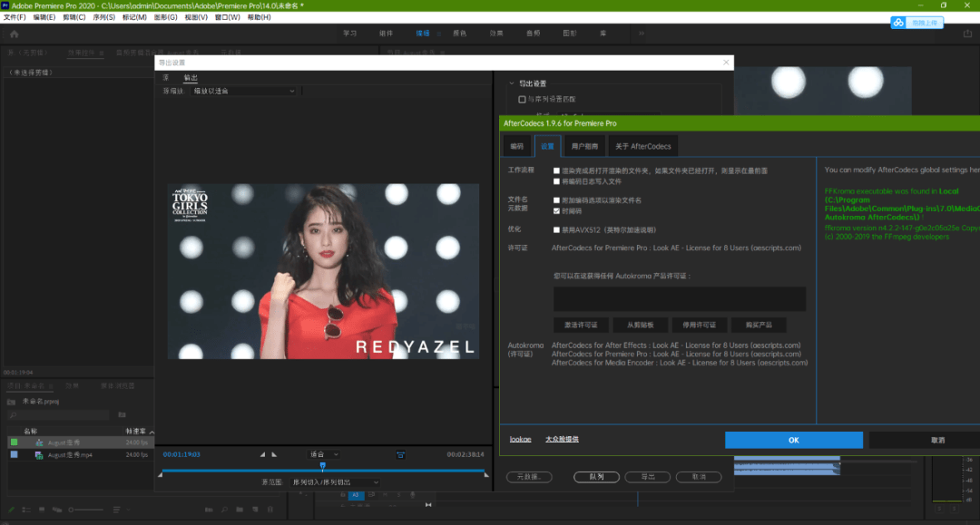Open the 源缩放 scaling dropdown
The width and height of the screenshot is (980, 525).
pos(242,91)
